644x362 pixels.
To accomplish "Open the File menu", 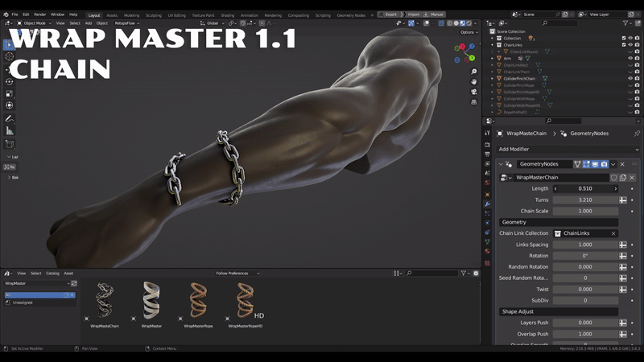I will pyautogui.click(x=14, y=14).
